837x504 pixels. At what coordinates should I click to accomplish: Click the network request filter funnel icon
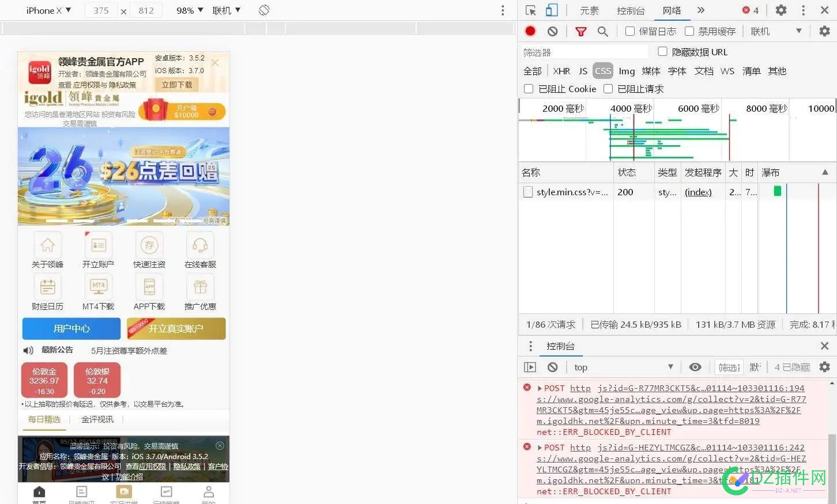click(581, 31)
